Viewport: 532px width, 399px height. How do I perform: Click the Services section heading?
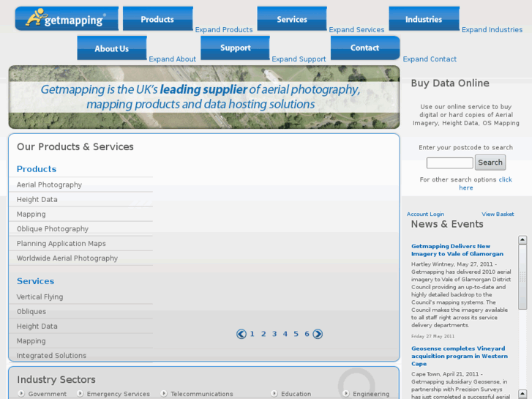pyautogui.click(x=36, y=281)
